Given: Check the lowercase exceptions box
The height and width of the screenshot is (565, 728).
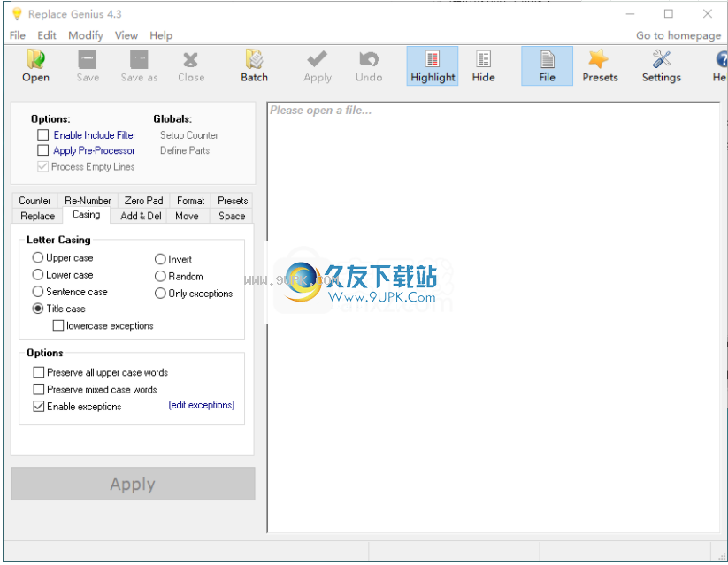Looking at the screenshot, I should (58, 326).
